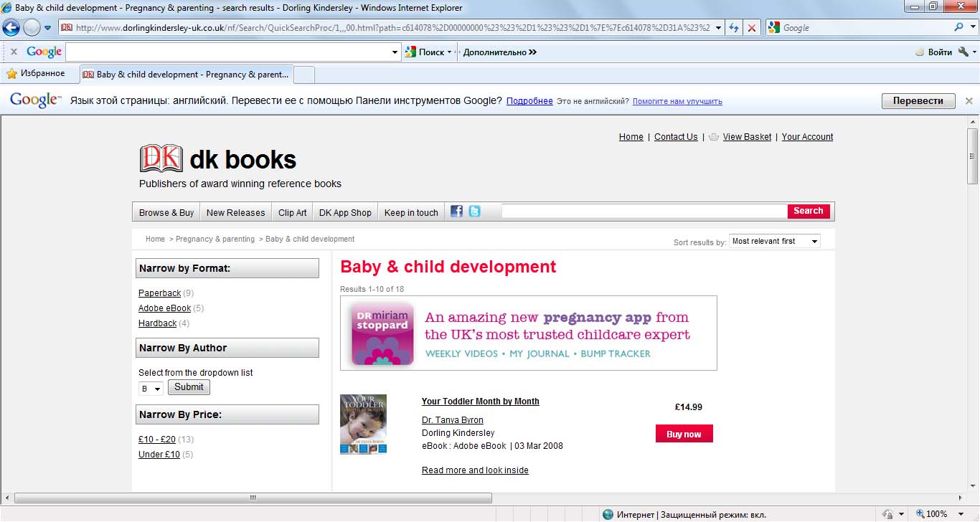Screen dimensions: 980x522
Task: Open the Contact Us link
Action: (676, 137)
